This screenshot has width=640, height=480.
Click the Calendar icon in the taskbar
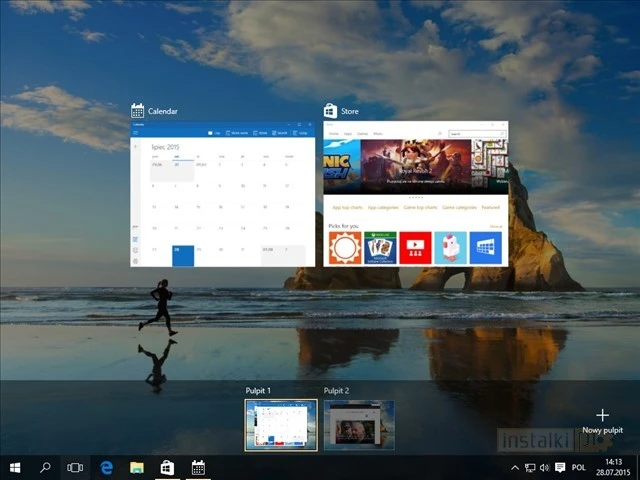198,467
